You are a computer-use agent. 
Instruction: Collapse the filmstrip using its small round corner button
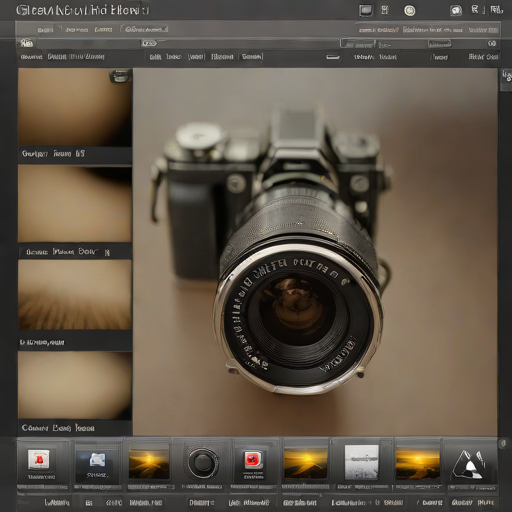[x=503, y=444]
